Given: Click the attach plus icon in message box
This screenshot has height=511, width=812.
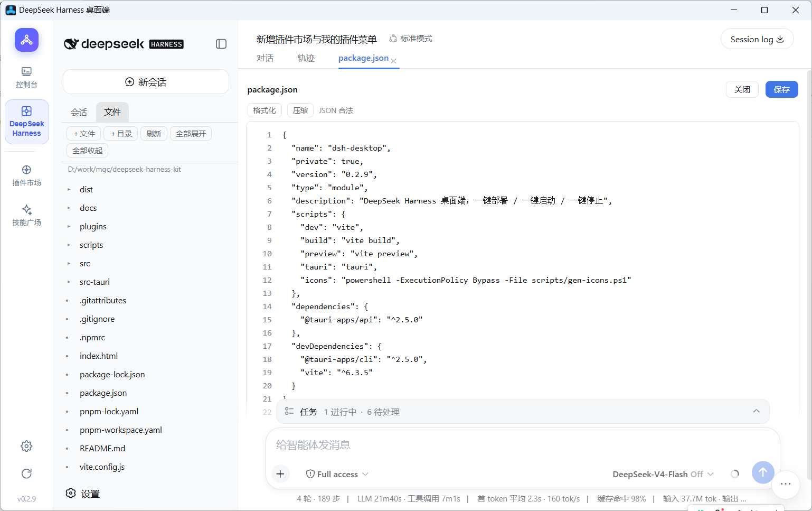Looking at the screenshot, I should (x=280, y=474).
